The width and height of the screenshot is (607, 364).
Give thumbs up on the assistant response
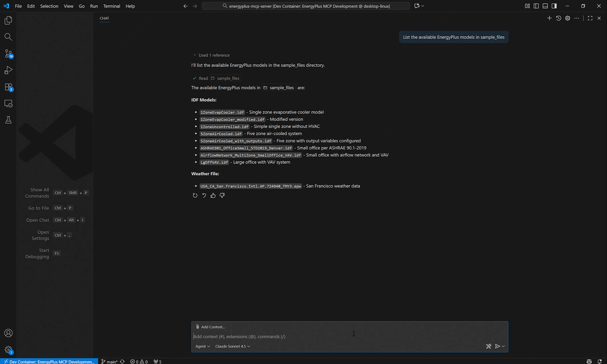click(213, 195)
